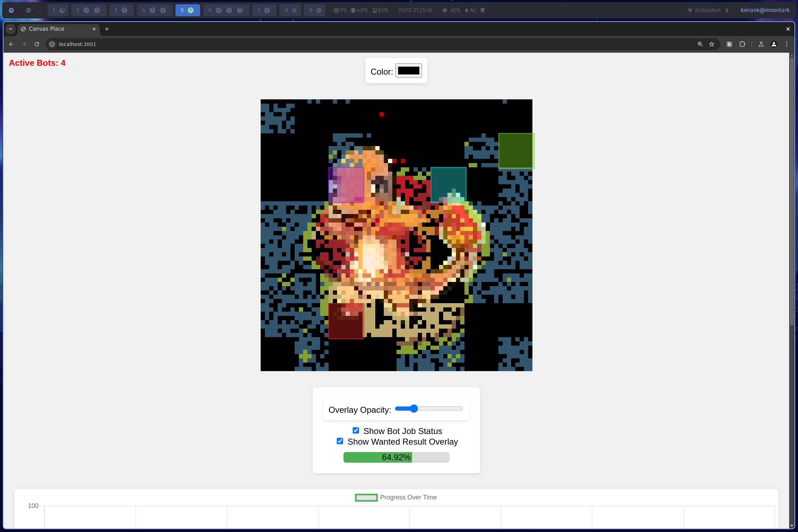
Task: Click the teal bot job box on canvas
Action: pos(449,185)
